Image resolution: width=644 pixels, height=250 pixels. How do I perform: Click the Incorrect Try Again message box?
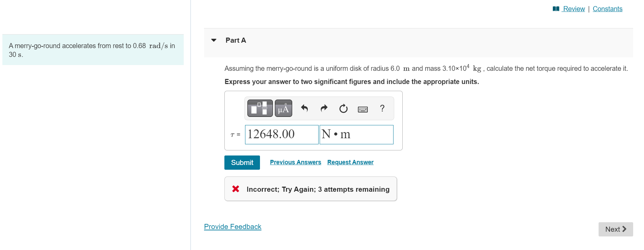click(x=310, y=189)
